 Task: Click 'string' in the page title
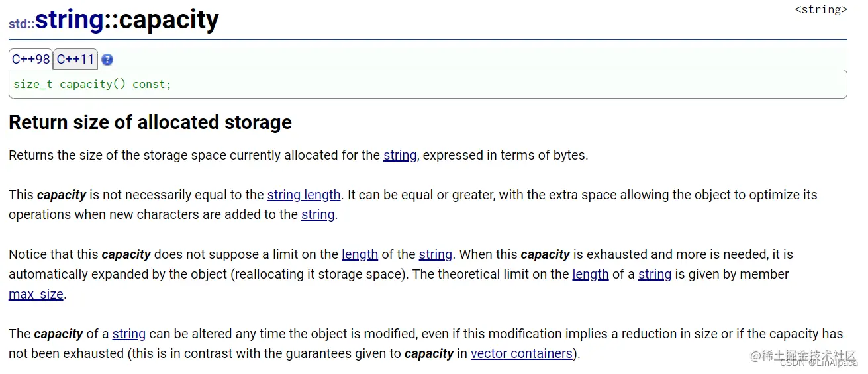(x=70, y=20)
